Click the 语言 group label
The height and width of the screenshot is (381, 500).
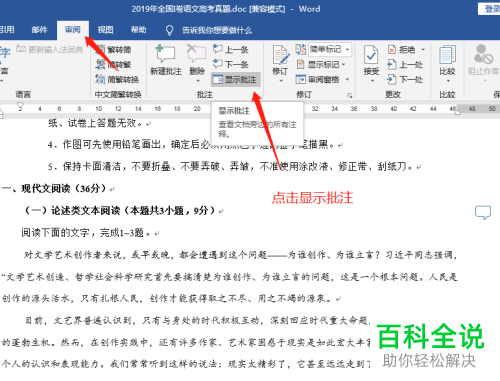pos(23,95)
